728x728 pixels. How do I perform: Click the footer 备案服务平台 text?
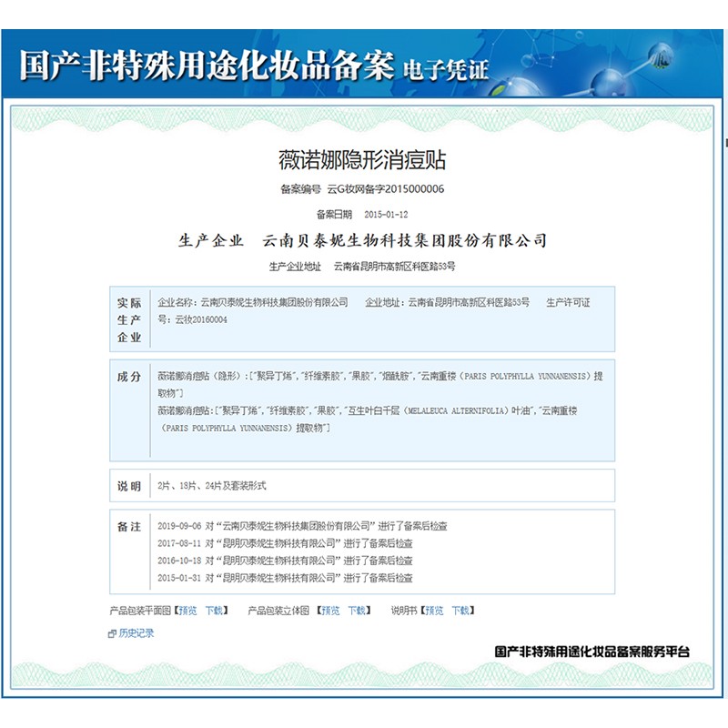coord(591,652)
